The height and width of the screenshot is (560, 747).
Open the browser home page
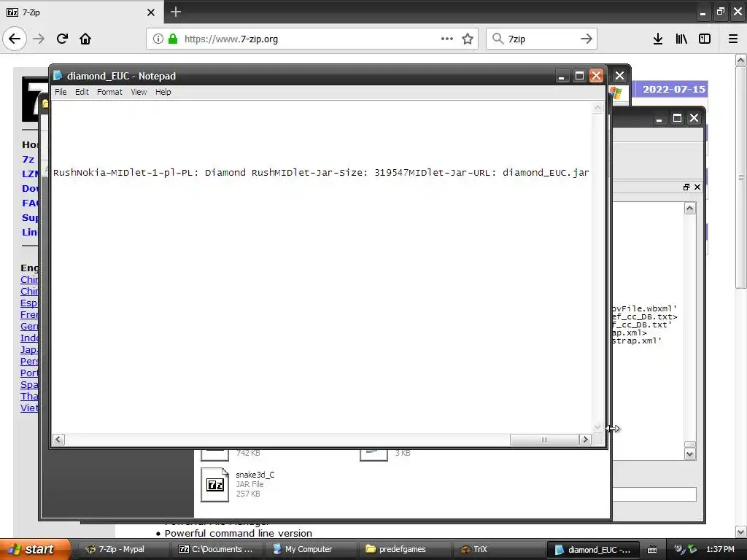85,39
